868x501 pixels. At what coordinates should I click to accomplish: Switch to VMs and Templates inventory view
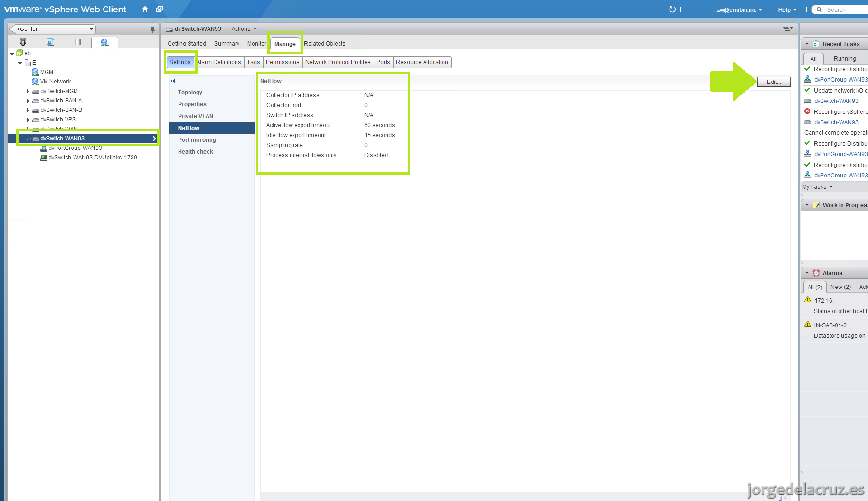click(x=50, y=42)
